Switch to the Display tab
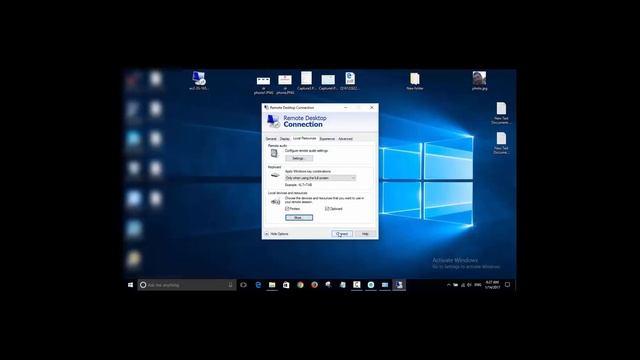Screen dimensions: 640x360 pyautogui.click(x=284, y=139)
